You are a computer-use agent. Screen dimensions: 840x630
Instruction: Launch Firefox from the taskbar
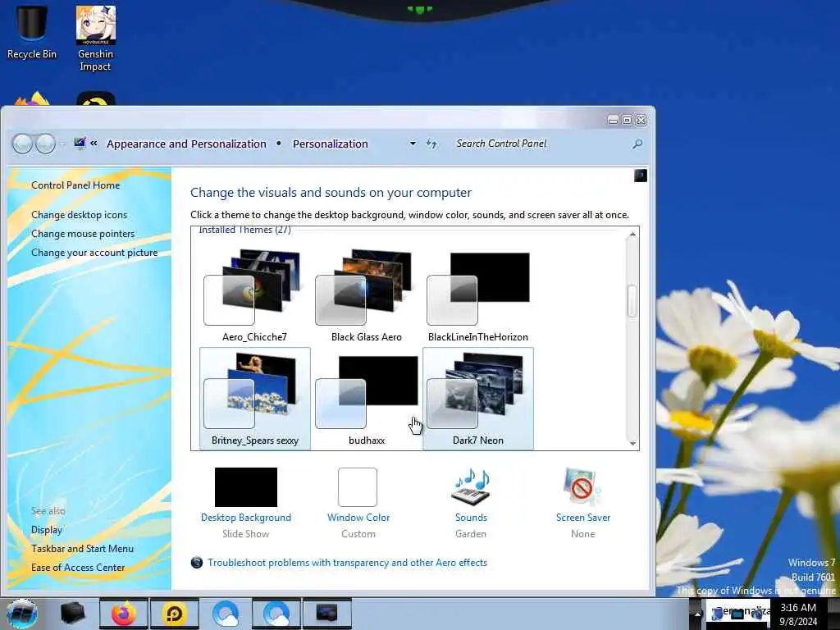pos(123,614)
